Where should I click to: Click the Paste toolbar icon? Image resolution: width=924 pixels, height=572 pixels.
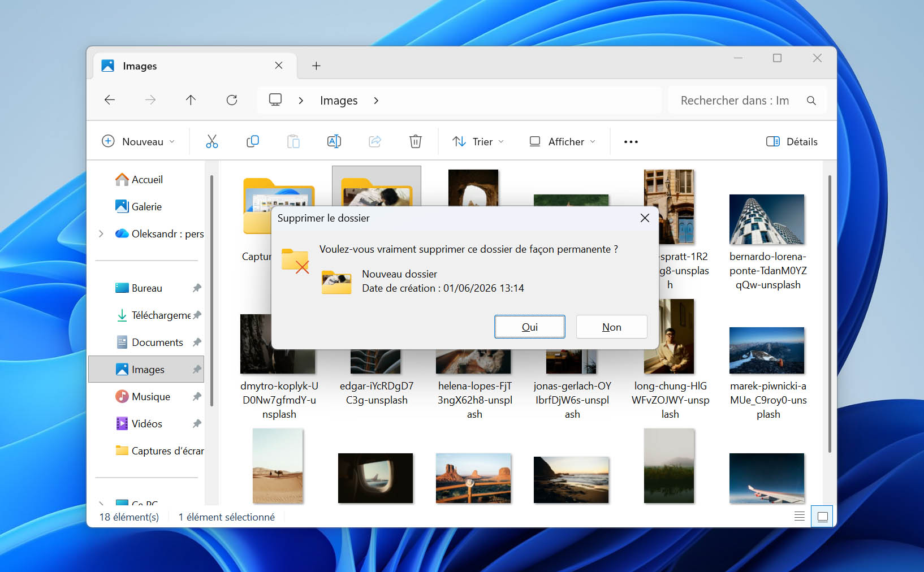point(293,141)
